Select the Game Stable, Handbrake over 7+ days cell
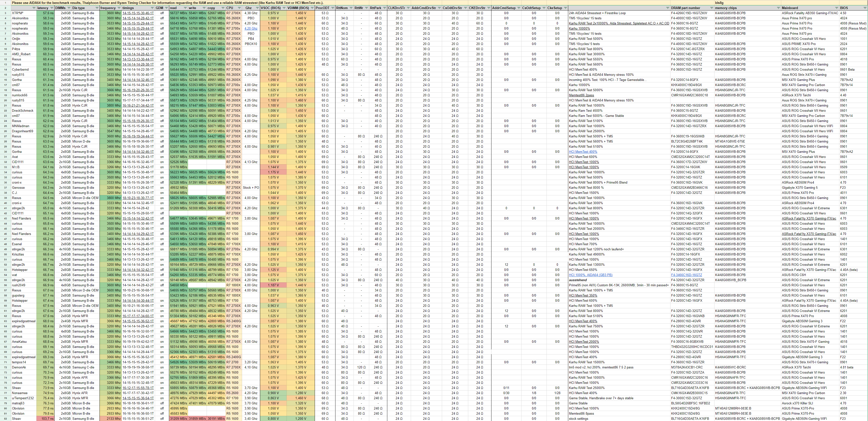The height and width of the screenshot is (421, 868). [619, 398]
